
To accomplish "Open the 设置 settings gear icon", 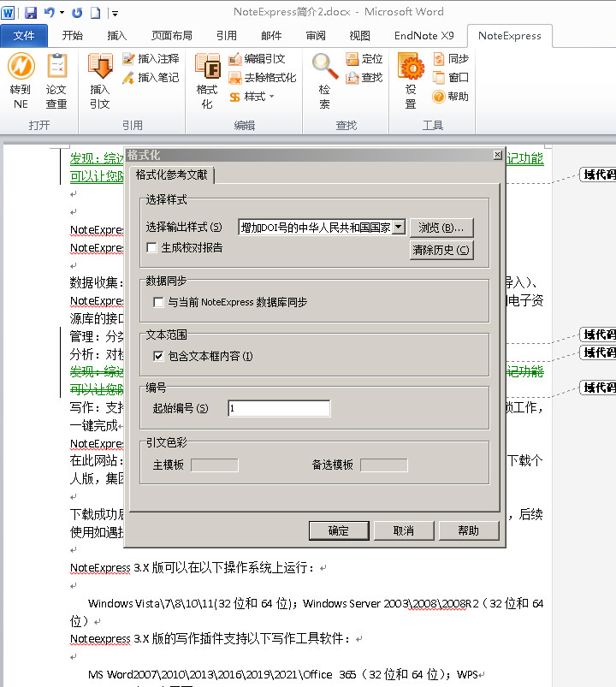I will (411, 80).
